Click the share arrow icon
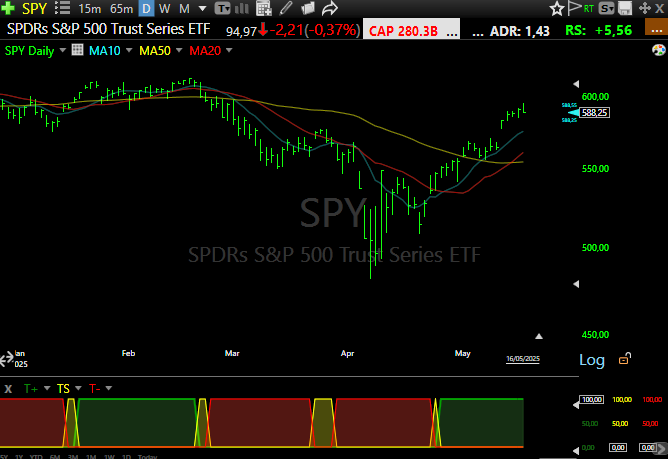This screenshot has height=459, width=668. [x=329, y=8]
